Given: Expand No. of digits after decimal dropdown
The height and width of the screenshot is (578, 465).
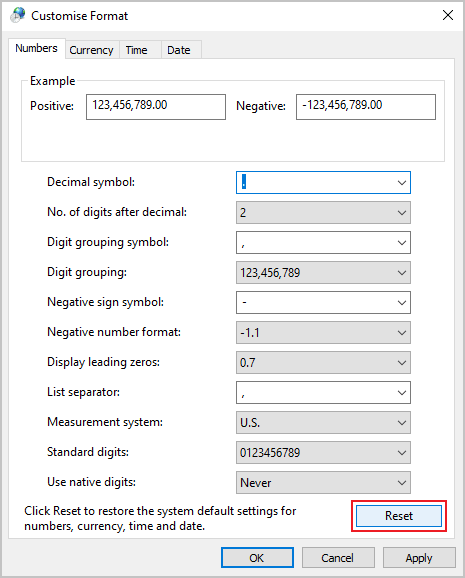Looking at the screenshot, I should tap(323, 213).
